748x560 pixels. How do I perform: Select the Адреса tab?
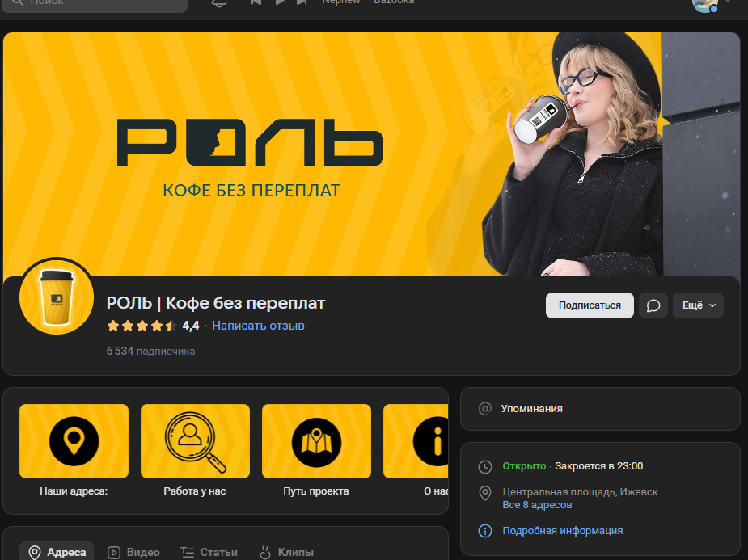(x=57, y=552)
